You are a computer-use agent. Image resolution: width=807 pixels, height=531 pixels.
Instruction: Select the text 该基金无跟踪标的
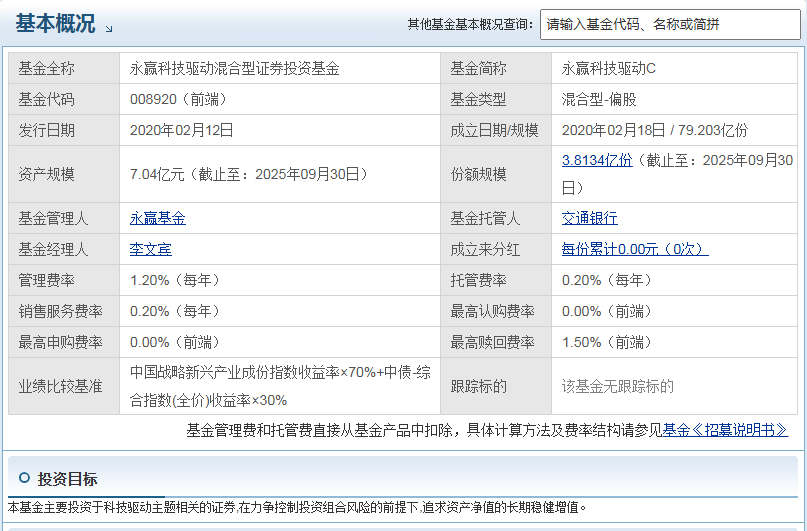(x=618, y=386)
